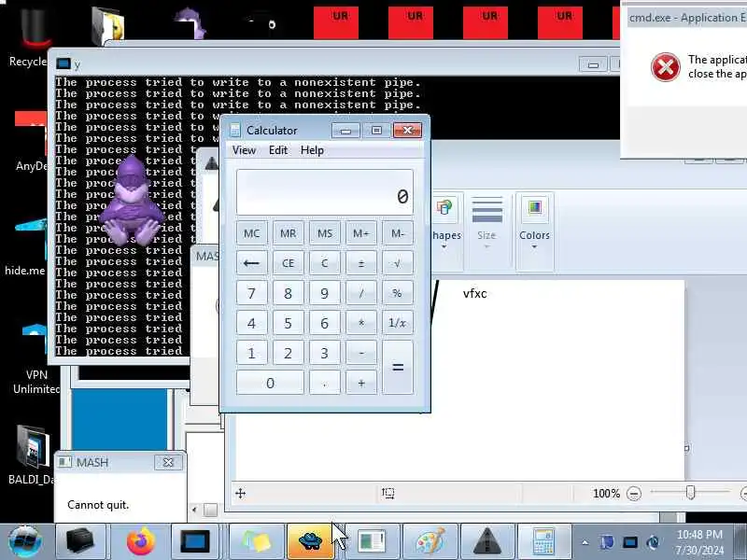Click the reciprocal 1/x key
The width and height of the screenshot is (747, 560).
click(398, 323)
